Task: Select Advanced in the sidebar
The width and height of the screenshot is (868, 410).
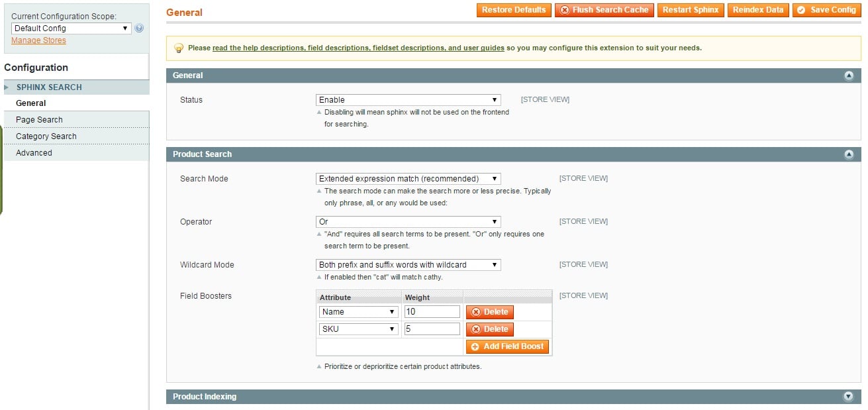Action: pyautogui.click(x=33, y=152)
